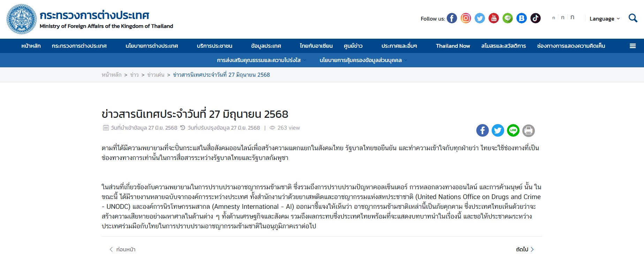Go to ข่าว in breadcrumb
Image resolution: width=644 pixels, height=274 pixels.
[x=134, y=75]
